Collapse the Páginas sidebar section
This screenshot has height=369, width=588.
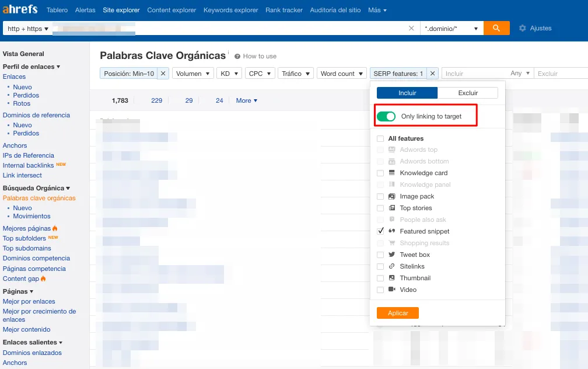[x=18, y=291]
